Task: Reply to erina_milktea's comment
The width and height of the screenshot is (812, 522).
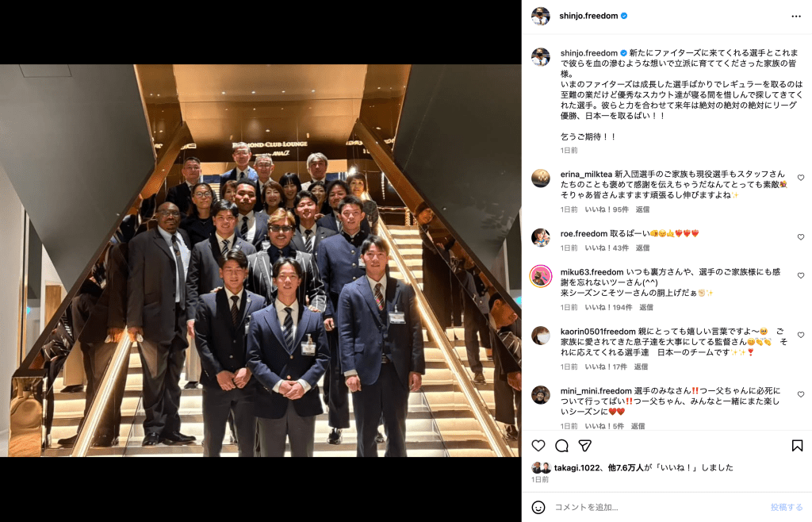Action: pos(642,209)
